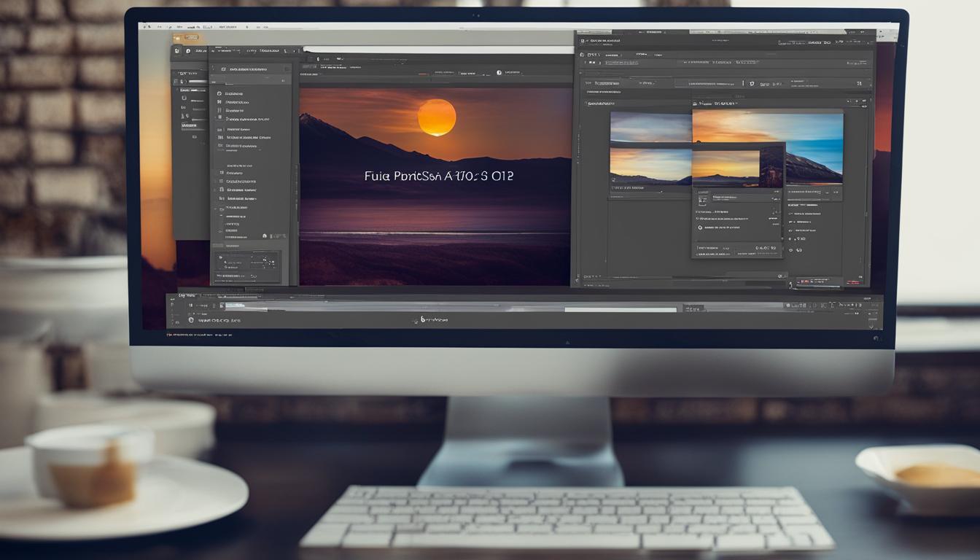
Task: Open the dropdown in the dialog header
Action: point(736,102)
